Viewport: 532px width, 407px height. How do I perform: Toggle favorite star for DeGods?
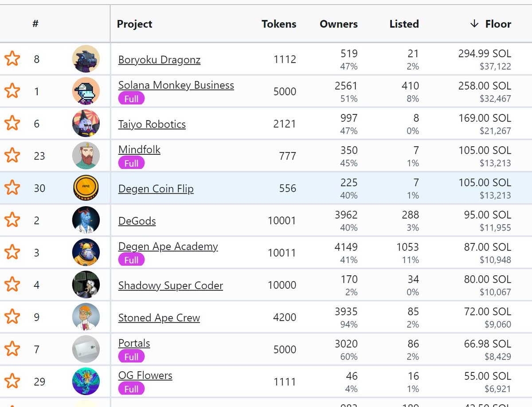[12, 220]
